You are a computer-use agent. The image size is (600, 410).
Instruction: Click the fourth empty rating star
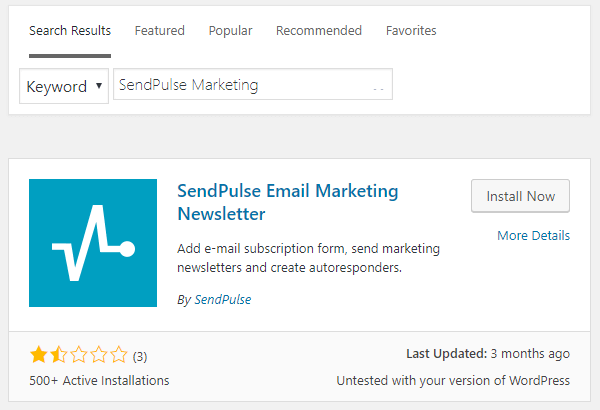click(99, 354)
